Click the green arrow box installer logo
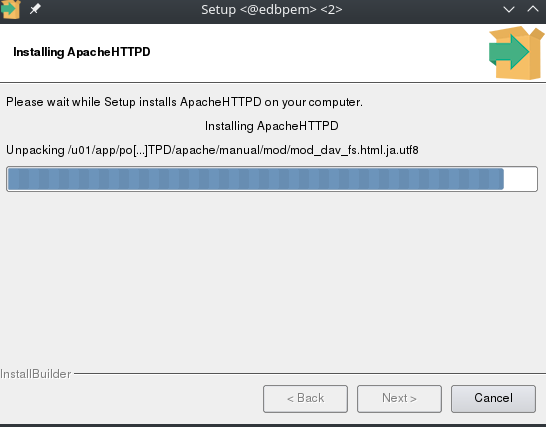Screen dimensions: 546x427 [516, 53]
